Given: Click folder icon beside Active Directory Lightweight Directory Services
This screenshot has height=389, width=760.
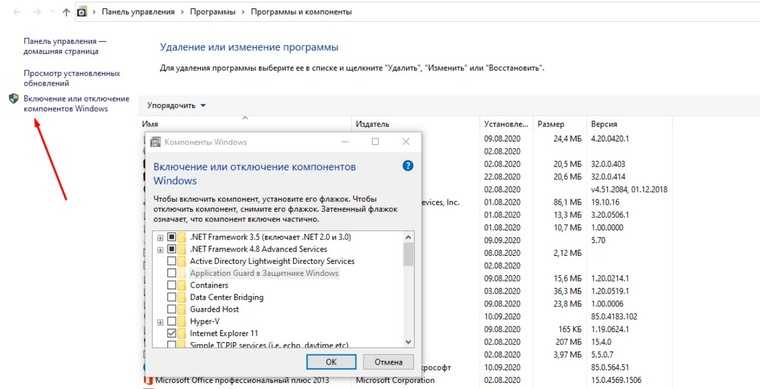Looking at the screenshot, I should click(182, 261).
